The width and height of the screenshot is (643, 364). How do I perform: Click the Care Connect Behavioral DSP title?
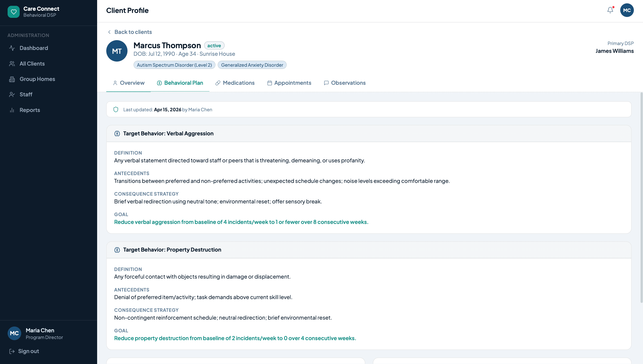click(41, 12)
